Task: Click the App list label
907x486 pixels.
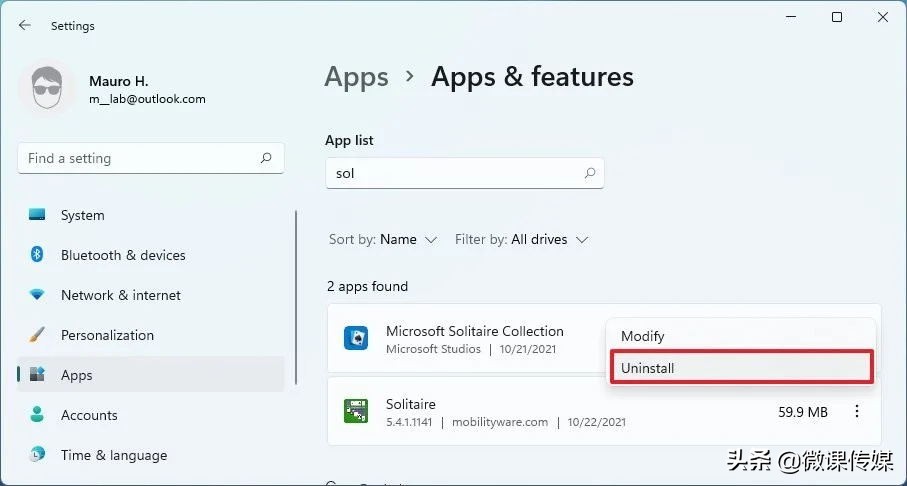Action: pos(349,140)
